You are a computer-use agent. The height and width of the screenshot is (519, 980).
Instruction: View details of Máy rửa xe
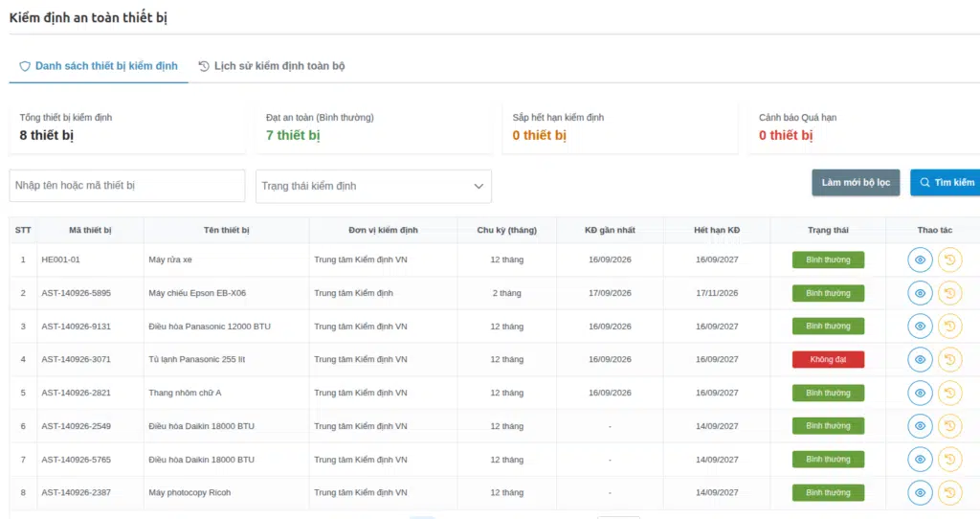(x=920, y=259)
